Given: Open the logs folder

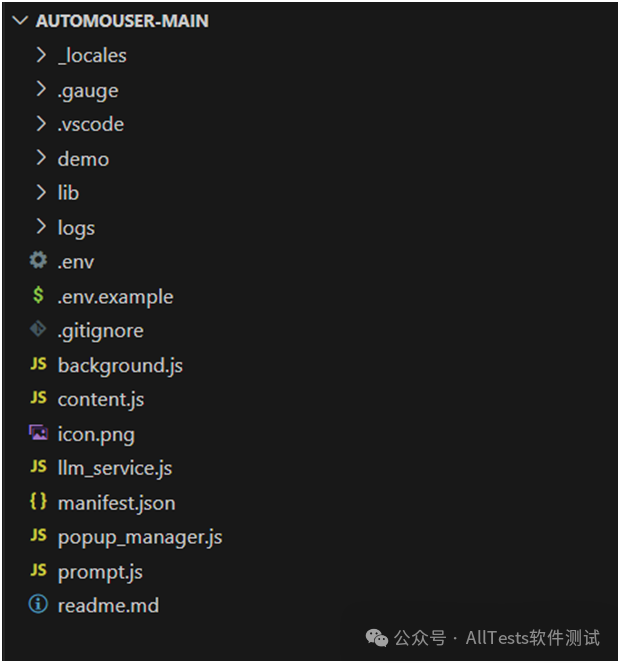Looking at the screenshot, I should coord(76,228).
